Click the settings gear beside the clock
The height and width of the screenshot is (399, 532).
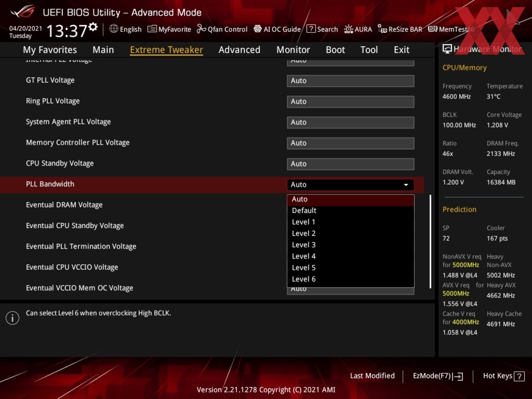pyautogui.click(x=93, y=27)
